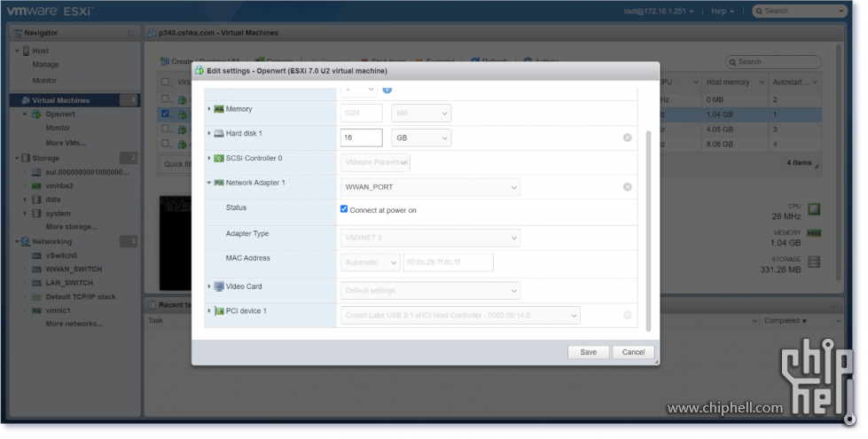The width and height of the screenshot is (868, 439).
Task: Check the VM row with 0 MB host memory
Action: 165,99
